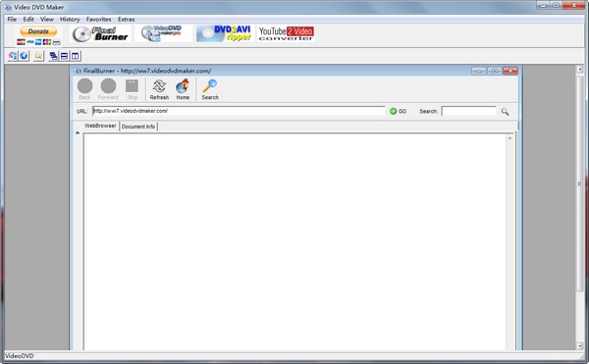The width and height of the screenshot is (589, 364).
Task: Open the FinalBurner logo banner
Action: click(x=100, y=33)
